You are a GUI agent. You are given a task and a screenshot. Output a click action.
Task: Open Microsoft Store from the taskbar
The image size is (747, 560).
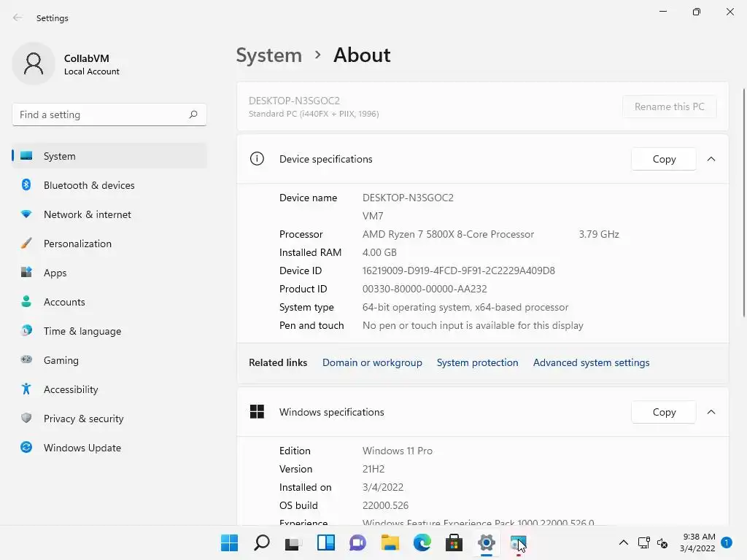pyautogui.click(x=454, y=542)
